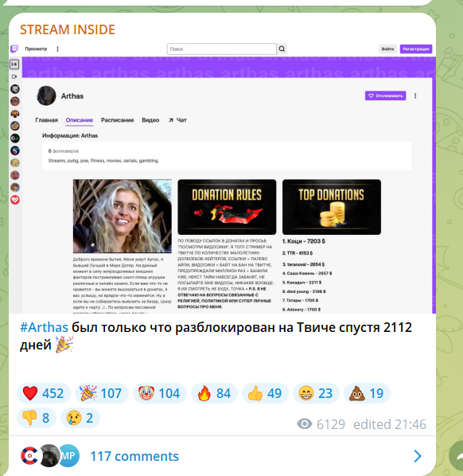Toggle the thumbs down reaction with 8
Image resolution: width=463 pixels, height=476 pixels.
(x=37, y=418)
